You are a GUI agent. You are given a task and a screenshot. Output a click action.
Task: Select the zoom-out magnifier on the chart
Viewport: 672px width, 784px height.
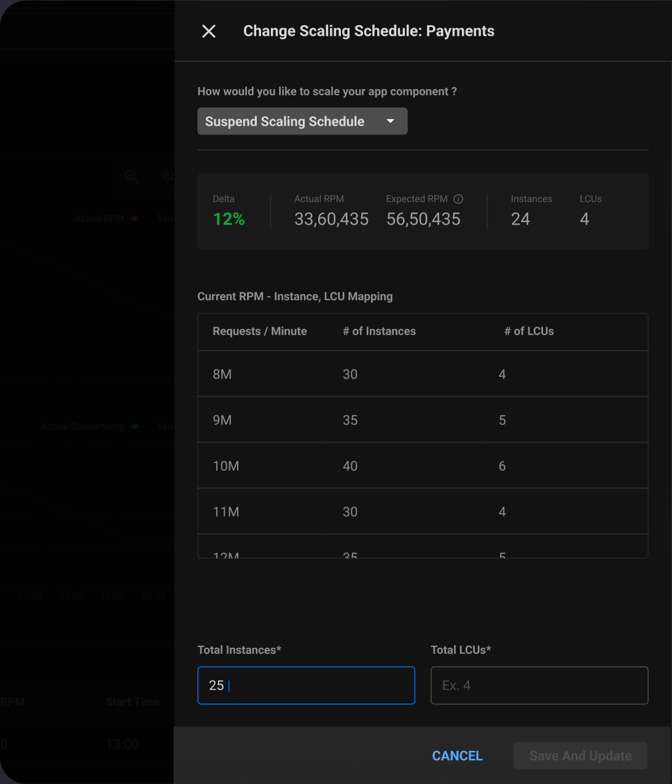point(131,177)
